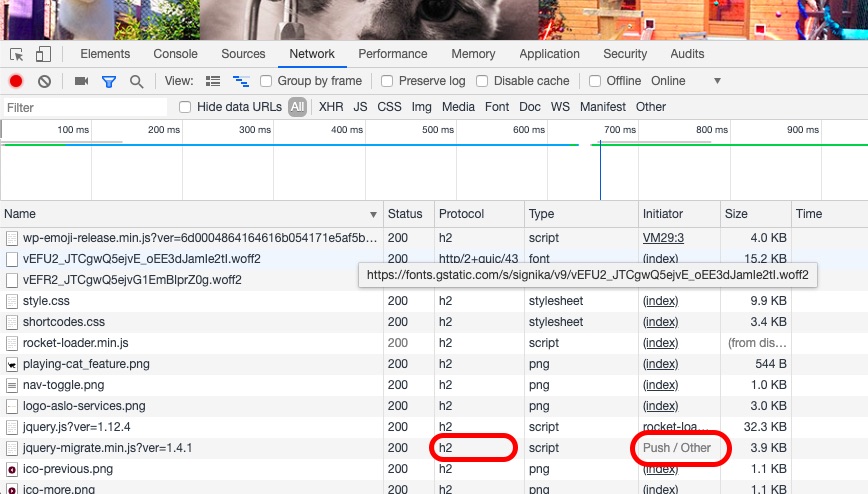Image resolution: width=868 pixels, height=494 pixels.
Task: Capture screenshots with the camera icon
Action: (x=81, y=81)
